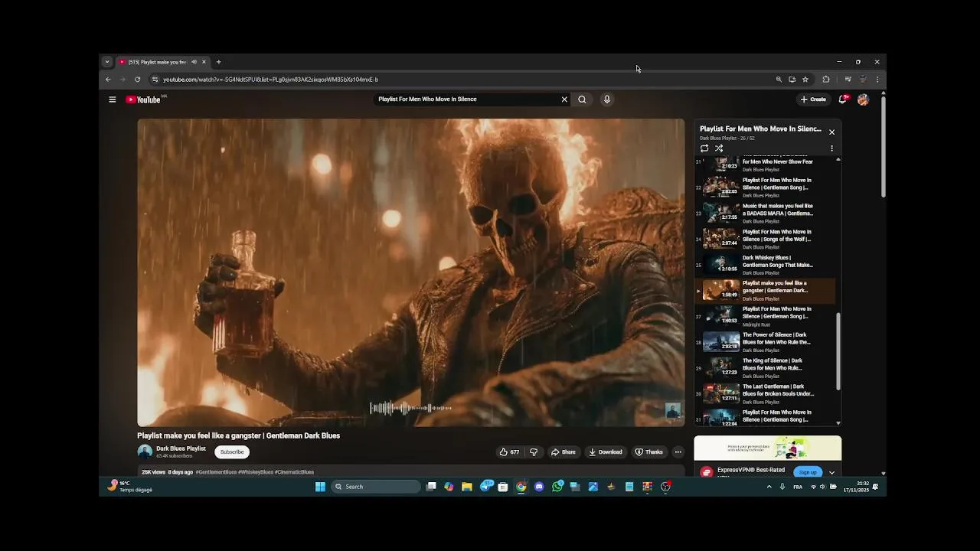
Task: Play item 23 Music that makes you feel
Action: (766, 214)
